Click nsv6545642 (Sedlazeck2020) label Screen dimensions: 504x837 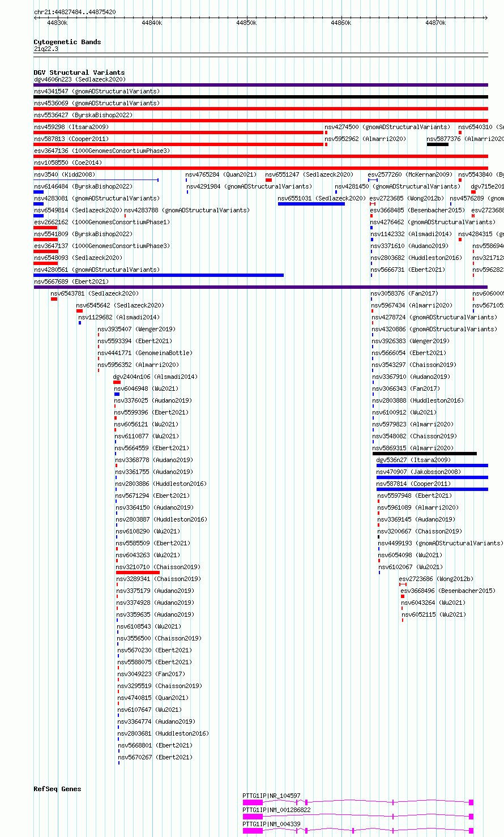(x=121, y=305)
